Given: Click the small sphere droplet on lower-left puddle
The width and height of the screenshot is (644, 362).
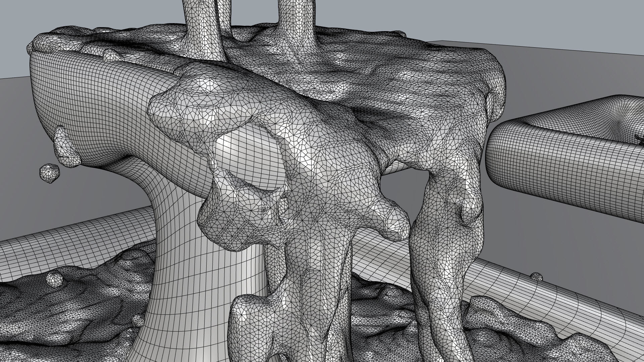Looking at the screenshot, I should pos(54,279).
